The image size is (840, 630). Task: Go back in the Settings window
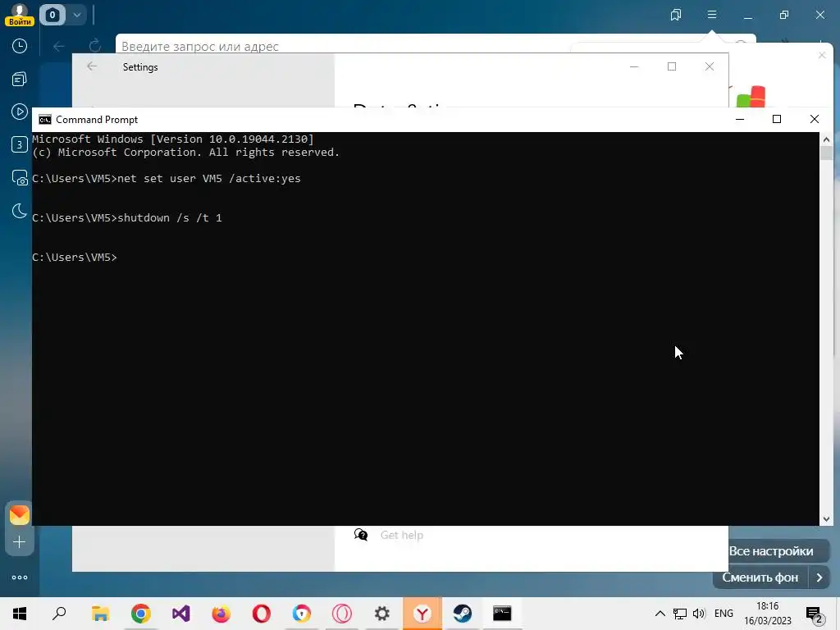click(x=92, y=66)
